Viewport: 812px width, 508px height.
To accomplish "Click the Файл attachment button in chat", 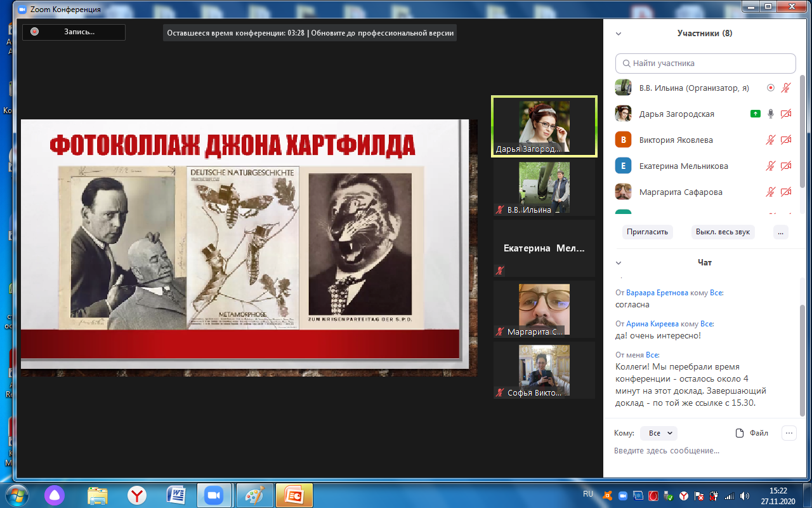I will [752, 433].
